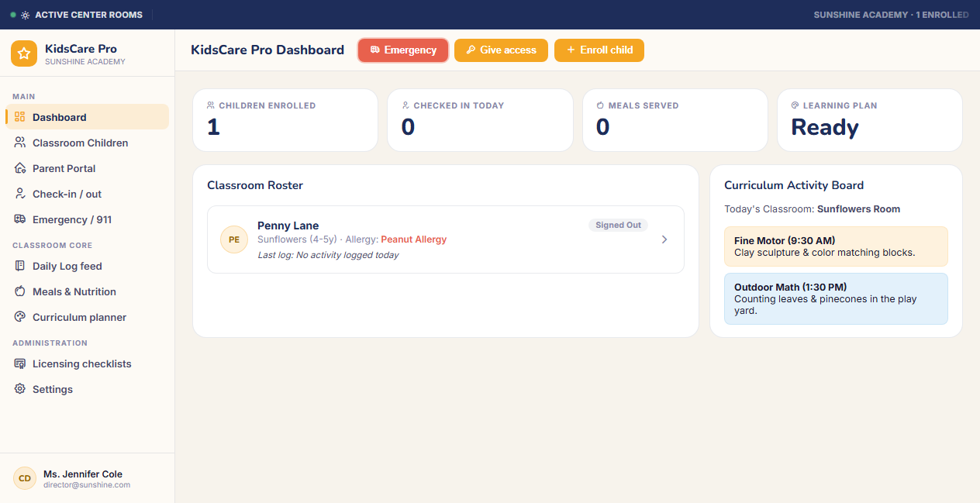Click the Licensing checklists icon
This screenshot has width=980, height=503.
20,363
